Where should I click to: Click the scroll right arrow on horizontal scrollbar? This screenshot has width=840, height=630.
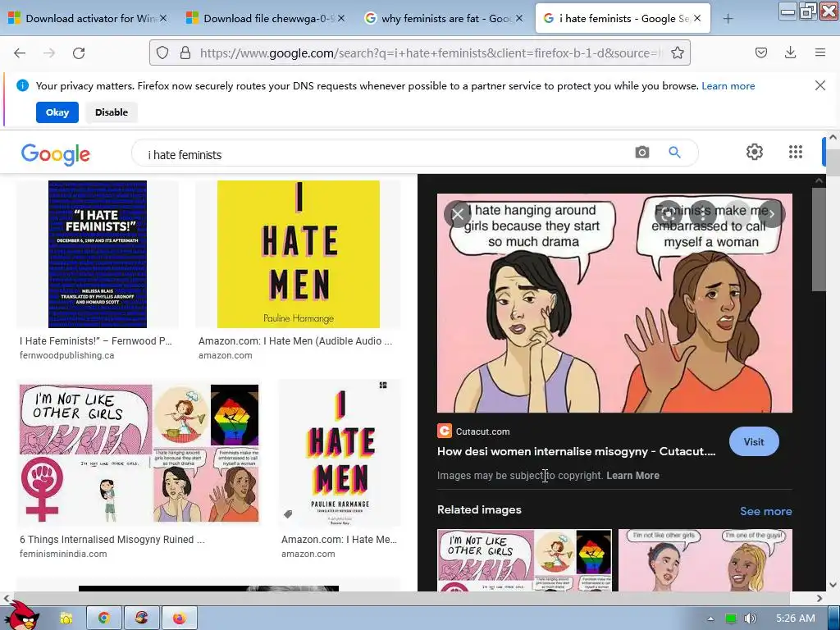point(819,598)
